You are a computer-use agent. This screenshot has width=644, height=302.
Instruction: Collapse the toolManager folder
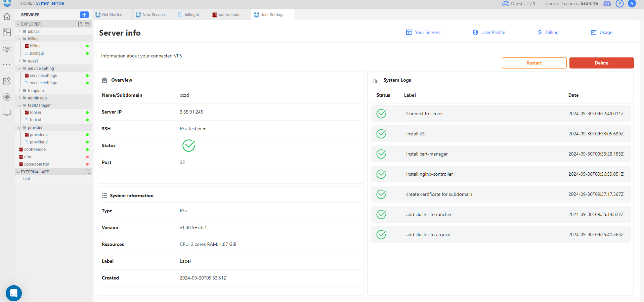(19, 105)
